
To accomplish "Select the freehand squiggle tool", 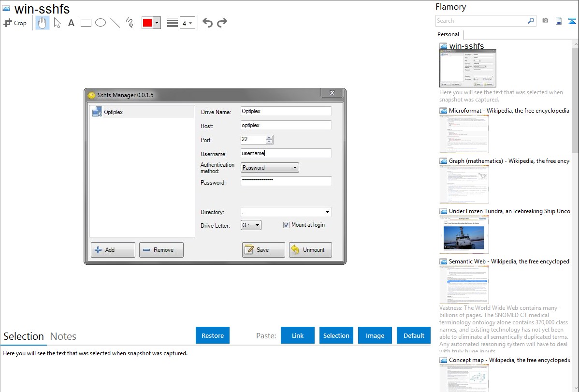I will point(130,23).
